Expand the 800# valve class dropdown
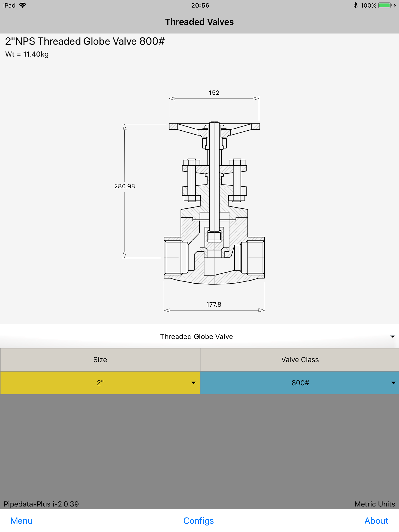The width and height of the screenshot is (399, 532). click(300, 383)
